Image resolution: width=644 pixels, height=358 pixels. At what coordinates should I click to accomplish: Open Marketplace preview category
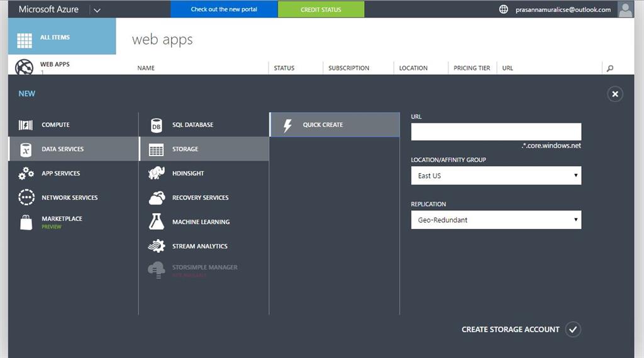[x=74, y=222]
